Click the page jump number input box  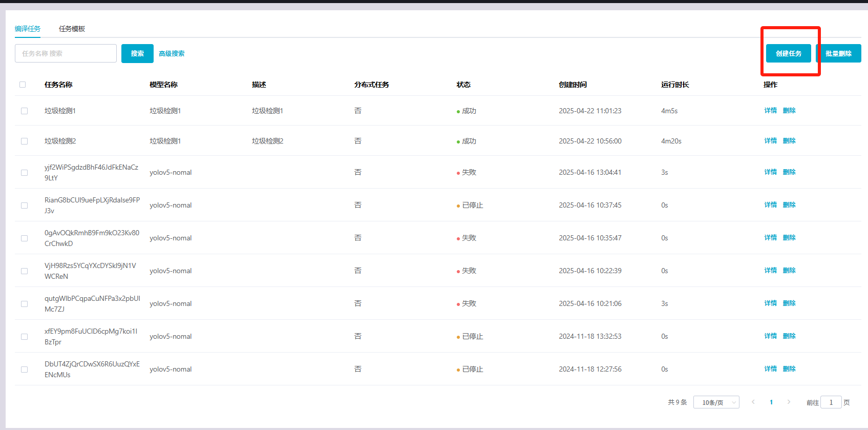pos(831,402)
